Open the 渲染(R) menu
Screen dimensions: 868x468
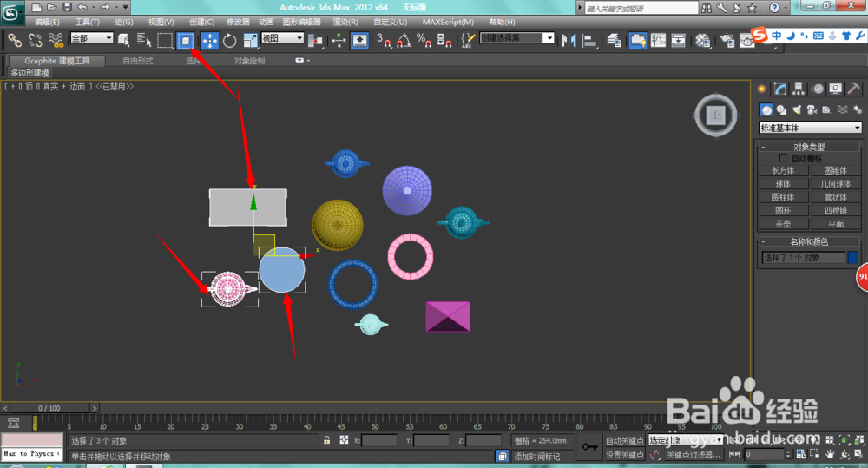[345, 23]
